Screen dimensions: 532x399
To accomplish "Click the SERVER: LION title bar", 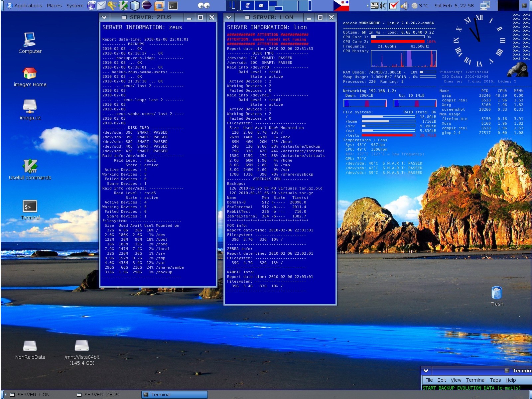I will (269, 17).
